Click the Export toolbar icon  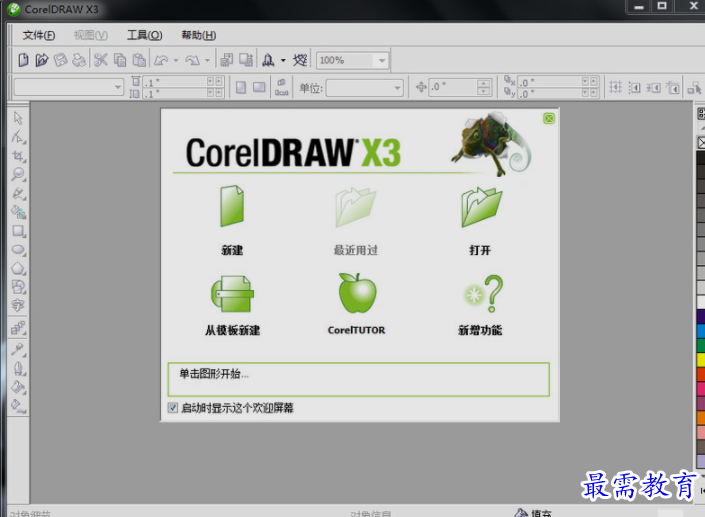tap(246, 60)
